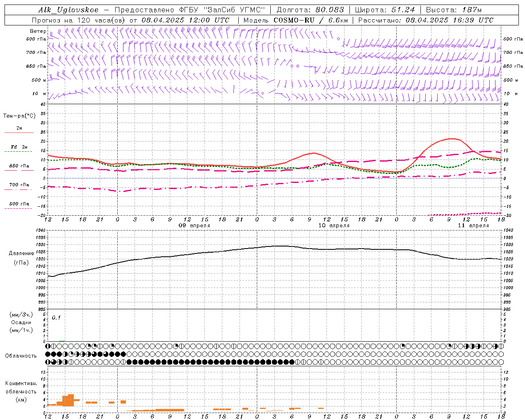
Task: Click the 0.1 precipitation value
Action: point(56,318)
